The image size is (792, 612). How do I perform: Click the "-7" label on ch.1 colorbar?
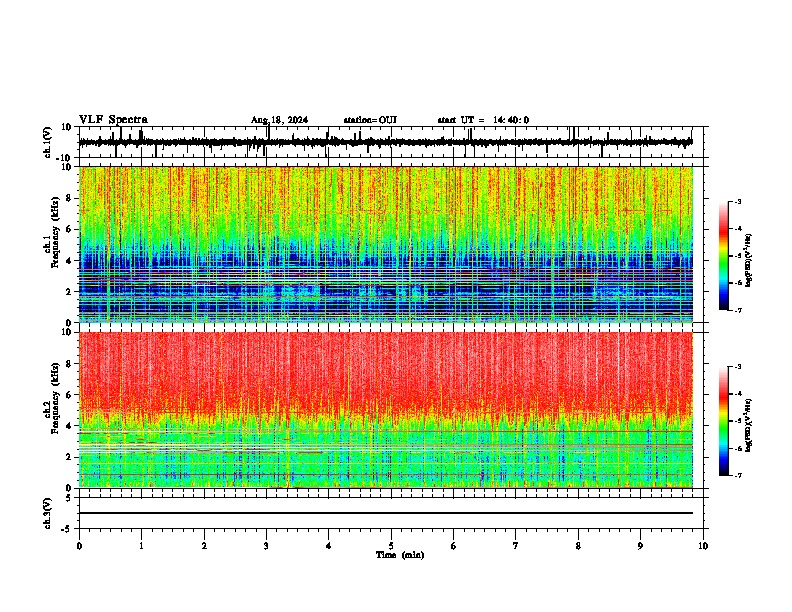point(738,310)
